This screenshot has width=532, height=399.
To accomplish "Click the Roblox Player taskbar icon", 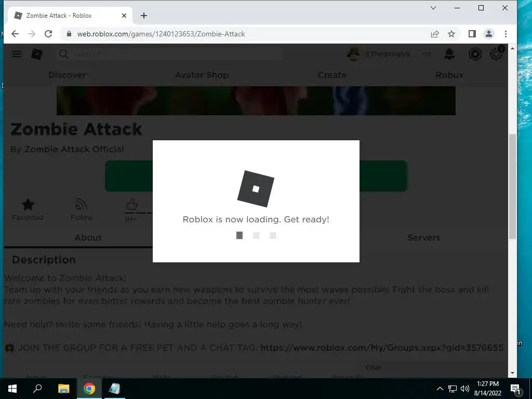I will pos(114,389).
